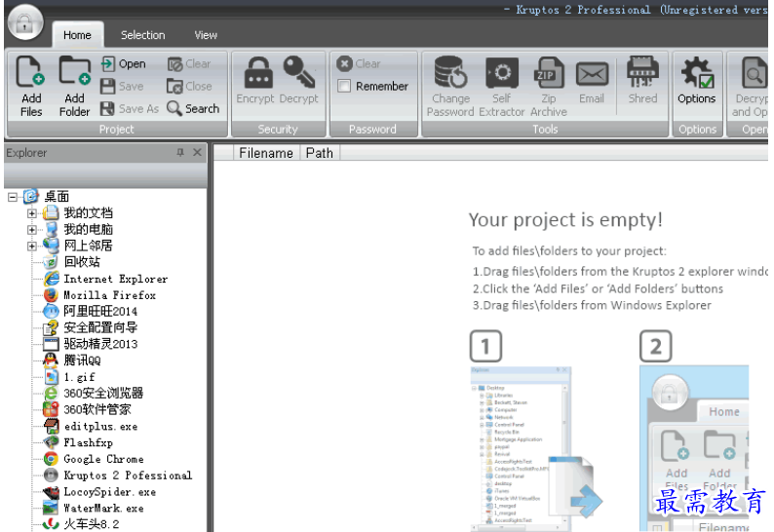Screen dimensions: 774x532
Task: Open the Kruptos lock application menu
Action: 24,22
